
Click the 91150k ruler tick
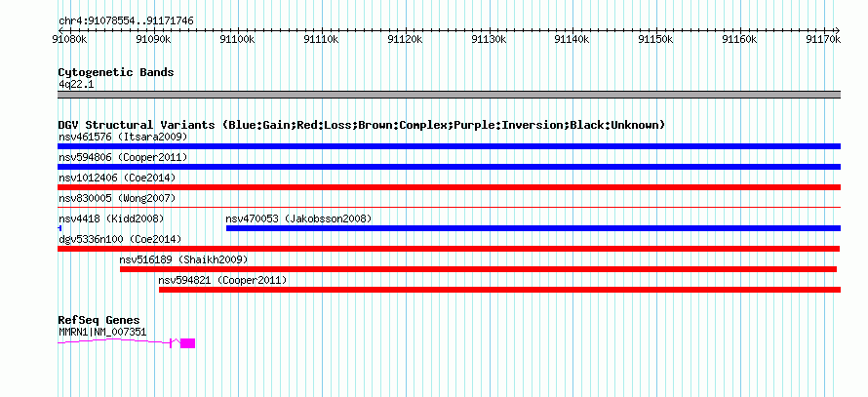click(x=656, y=39)
